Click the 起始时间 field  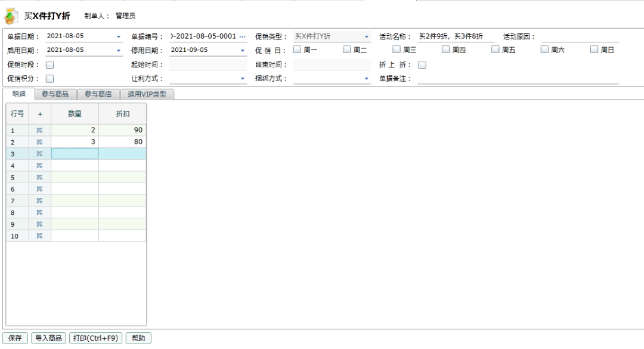pos(208,64)
